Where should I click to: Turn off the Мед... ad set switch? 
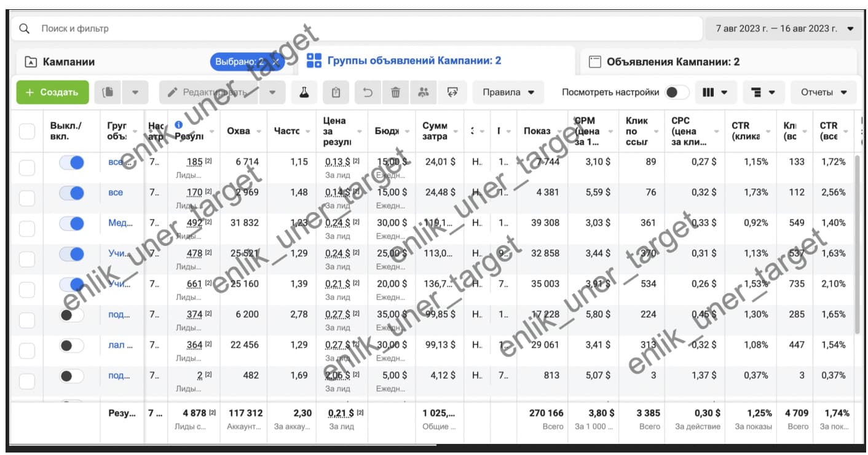pyautogui.click(x=71, y=224)
